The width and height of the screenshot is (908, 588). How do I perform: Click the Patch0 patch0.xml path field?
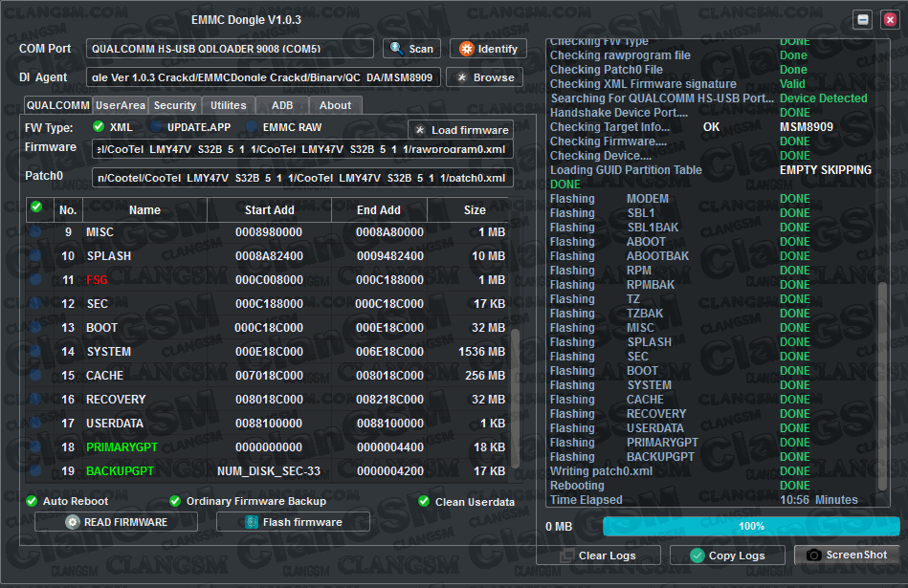click(x=302, y=178)
